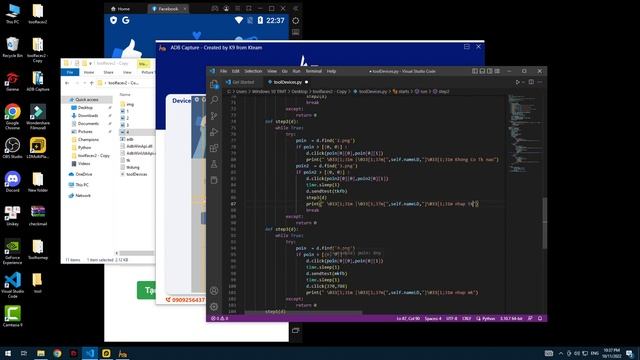Click UTF-8 encoding in status bar
Image resolution: width=640 pixels, height=360 pixels.
pos(451,318)
